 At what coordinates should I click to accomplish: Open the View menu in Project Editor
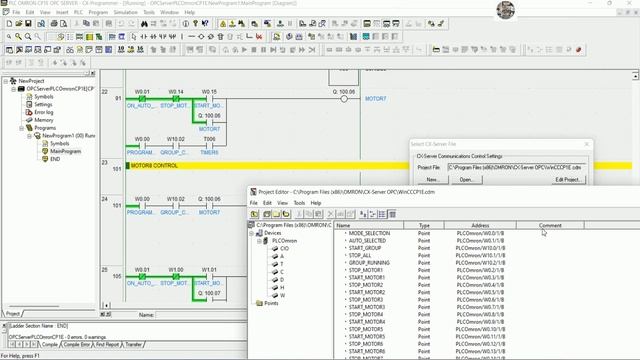(x=282, y=203)
